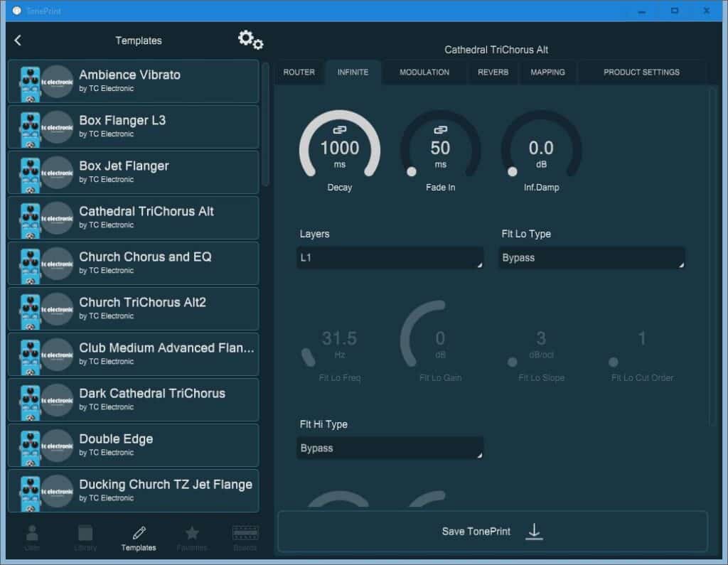Expand the Layers dropdown showing L1

390,258
